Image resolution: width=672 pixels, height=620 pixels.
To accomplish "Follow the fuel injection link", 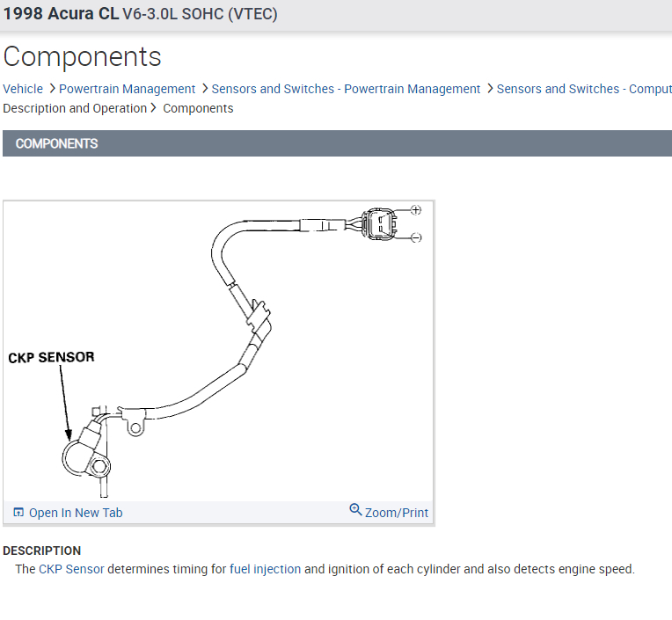I will tap(266, 569).
